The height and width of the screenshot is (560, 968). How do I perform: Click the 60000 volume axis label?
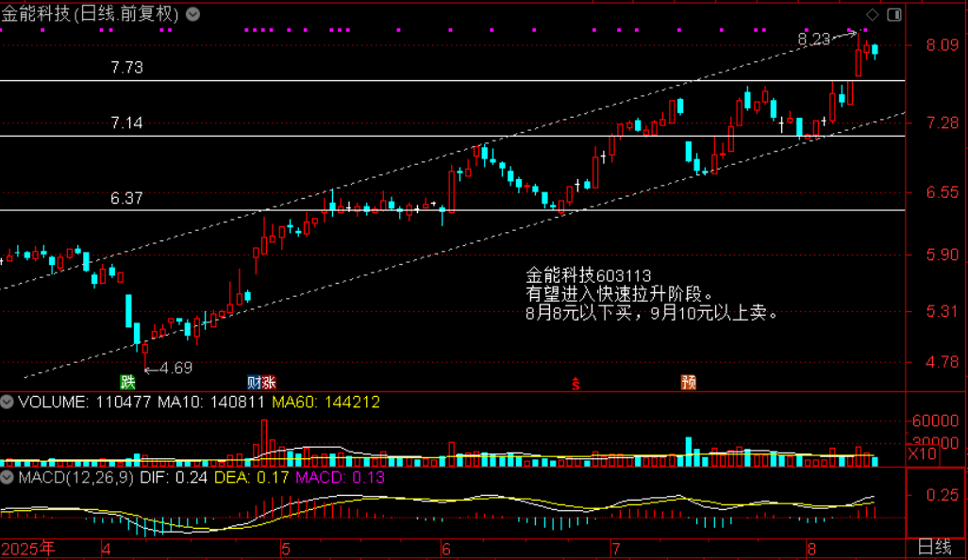pyautogui.click(x=935, y=420)
